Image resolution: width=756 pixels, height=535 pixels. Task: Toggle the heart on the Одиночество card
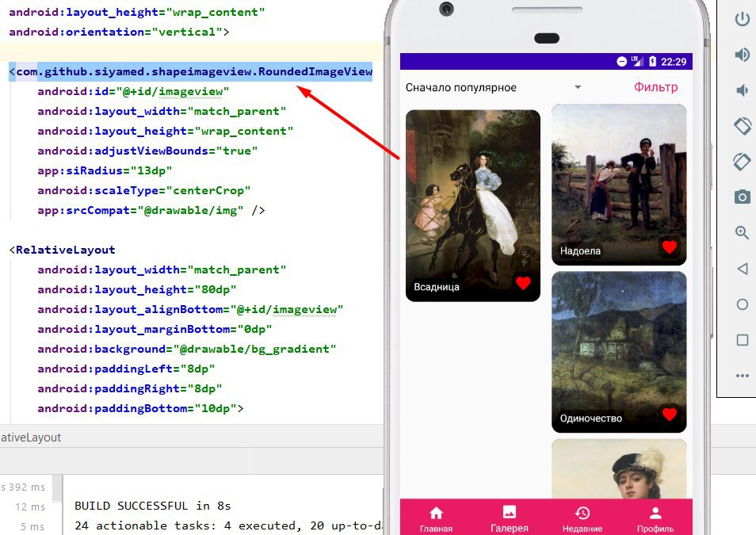click(669, 414)
